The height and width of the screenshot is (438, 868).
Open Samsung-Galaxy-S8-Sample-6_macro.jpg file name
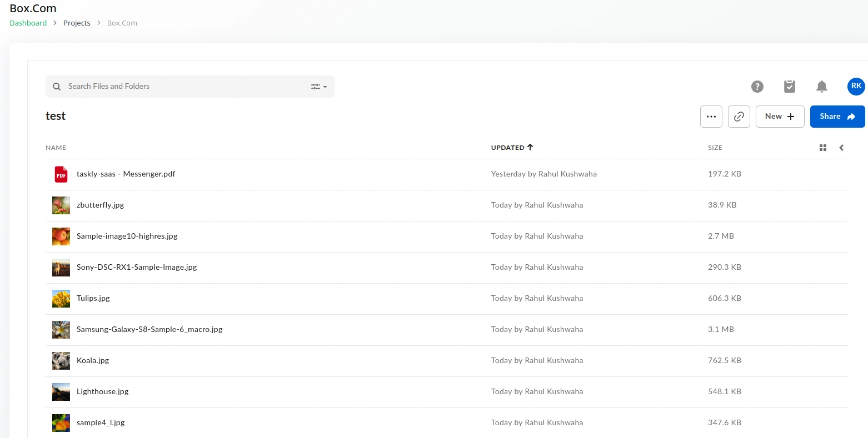pos(149,329)
